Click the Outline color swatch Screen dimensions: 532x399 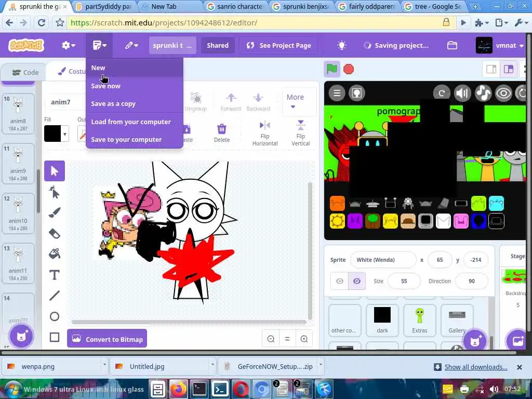82,134
